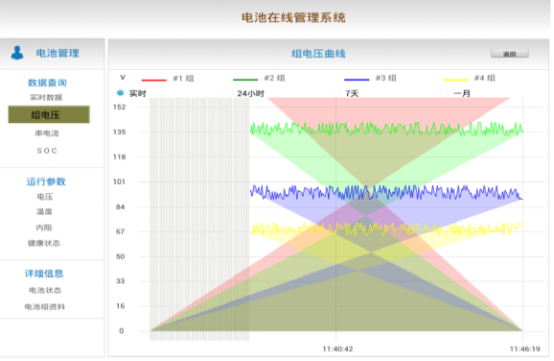Go to the SOC menu entry
554x361 pixels.
[47, 151]
